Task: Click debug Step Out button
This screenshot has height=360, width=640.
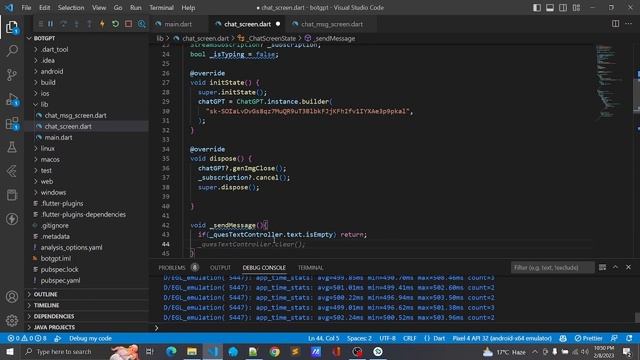Action: pyautogui.click(x=89, y=24)
